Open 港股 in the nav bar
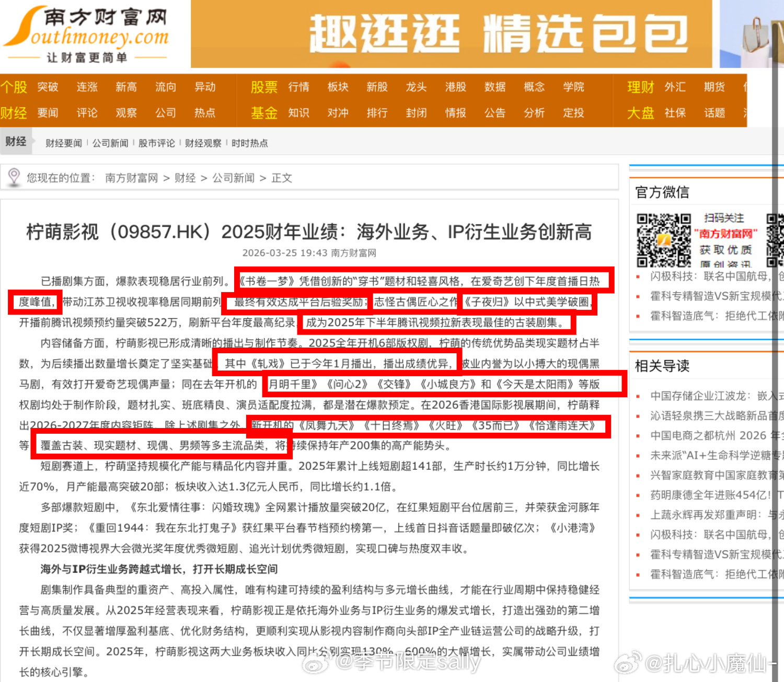The image size is (784, 682). (x=455, y=87)
